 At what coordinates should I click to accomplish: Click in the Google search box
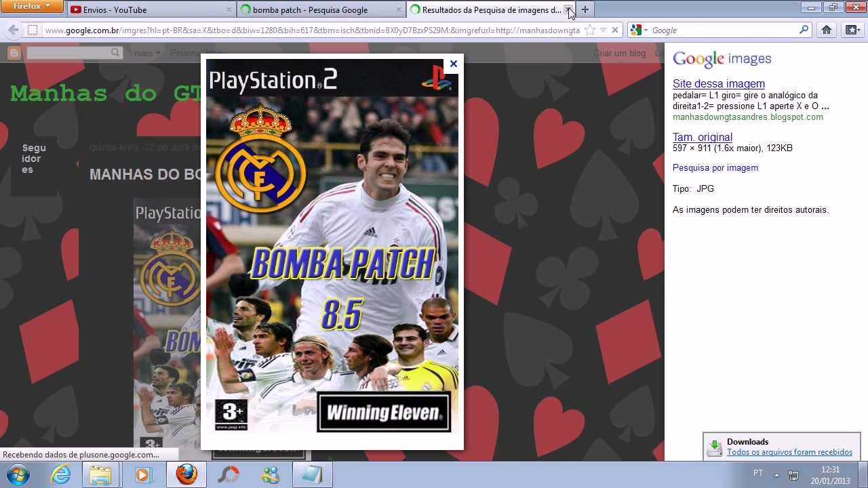coord(724,30)
